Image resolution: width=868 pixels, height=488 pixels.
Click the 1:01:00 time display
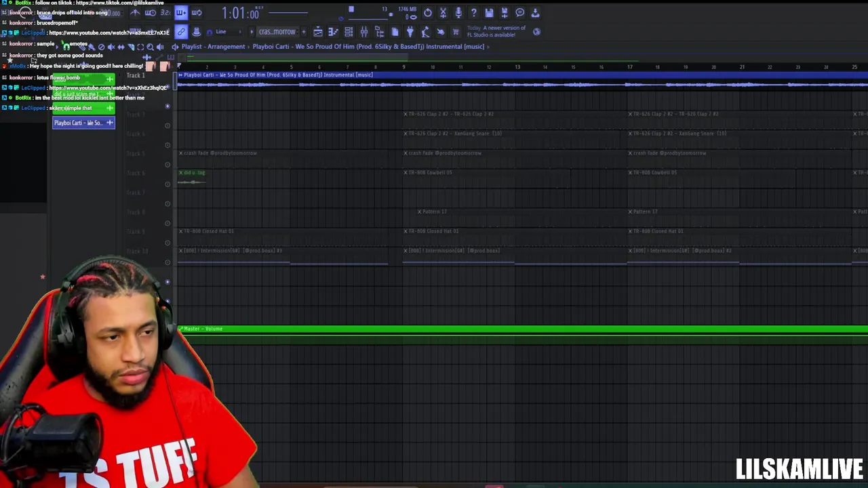click(x=241, y=14)
